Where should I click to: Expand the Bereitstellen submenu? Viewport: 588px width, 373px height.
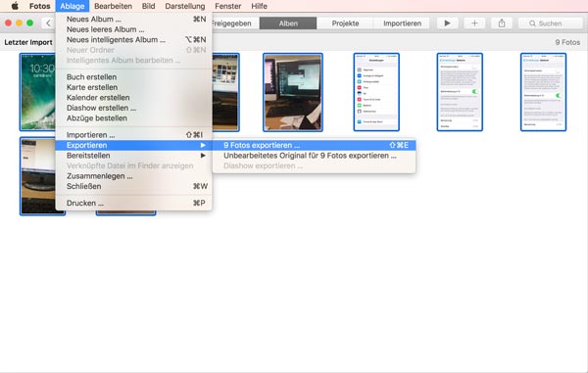133,156
